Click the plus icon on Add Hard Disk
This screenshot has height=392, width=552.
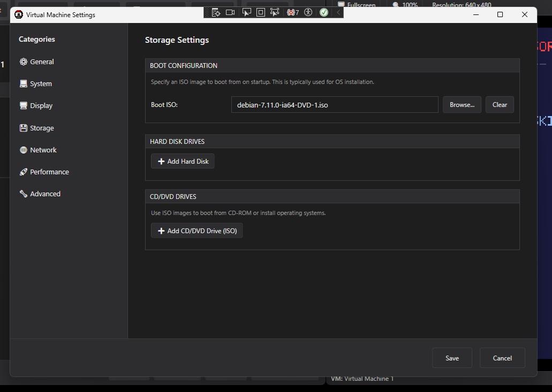pyautogui.click(x=161, y=162)
